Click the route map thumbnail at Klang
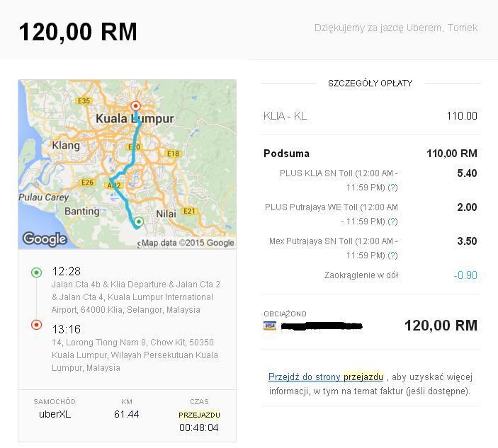The width and height of the screenshot is (498, 448). tap(66, 145)
